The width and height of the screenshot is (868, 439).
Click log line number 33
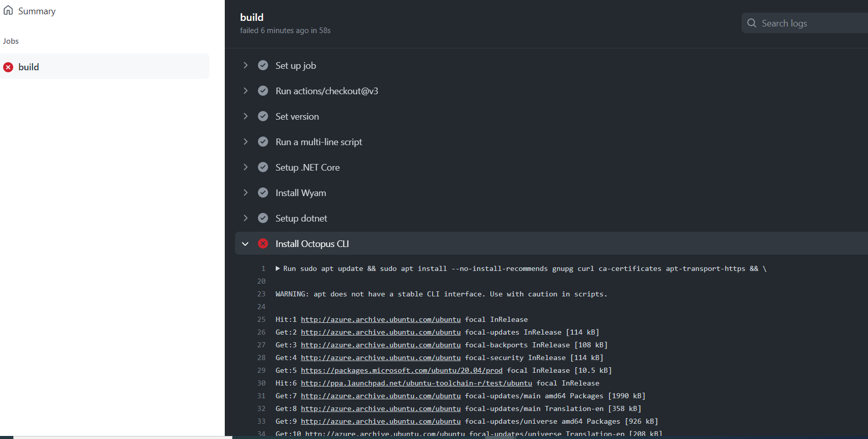click(261, 421)
